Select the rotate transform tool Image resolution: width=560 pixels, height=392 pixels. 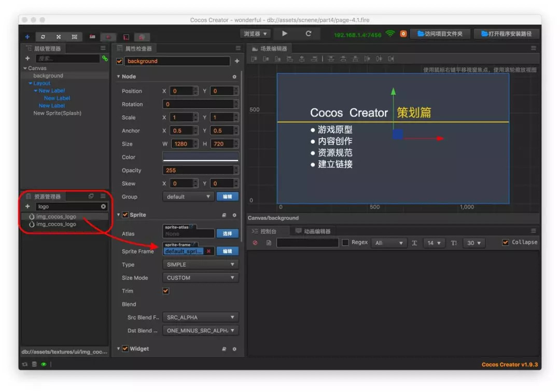(x=43, y=37)
